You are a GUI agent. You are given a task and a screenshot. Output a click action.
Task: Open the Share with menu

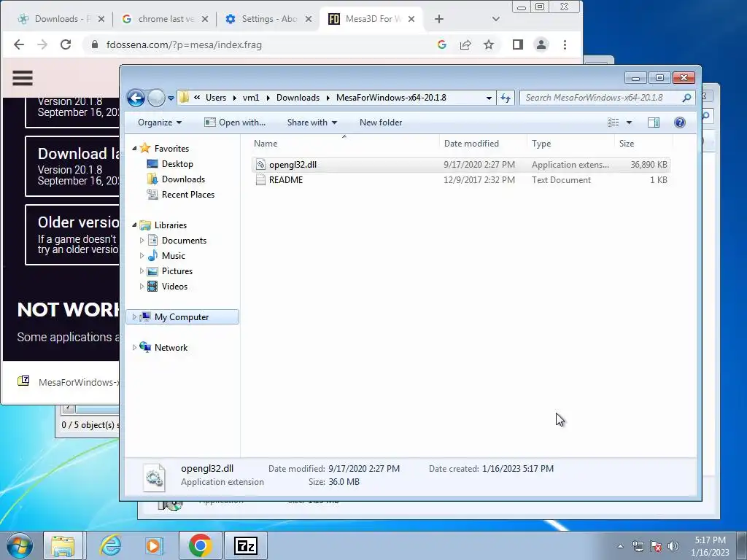(x=312, y=122)
